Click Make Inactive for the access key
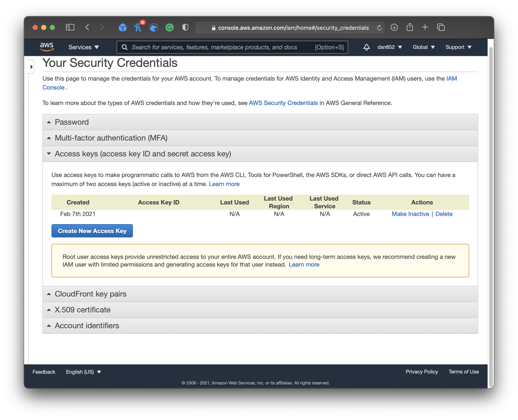This screenshot has width=518, height=420. [410, 214]
